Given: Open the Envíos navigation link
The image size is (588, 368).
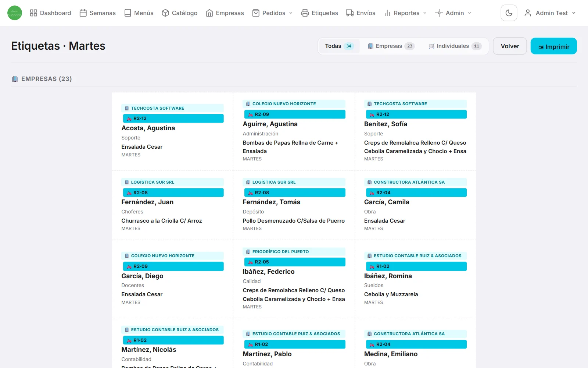Looking at the screenshot, I should coord(361,13).
